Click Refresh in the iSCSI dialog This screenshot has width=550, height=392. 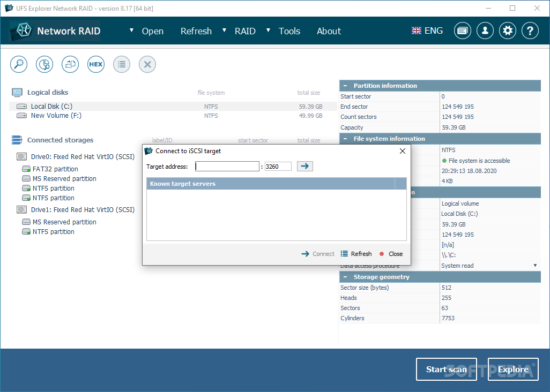(356, 254)
